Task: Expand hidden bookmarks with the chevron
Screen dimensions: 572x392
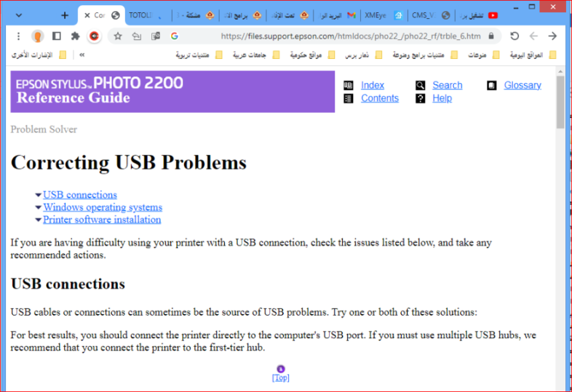Action: pos(82,55)
